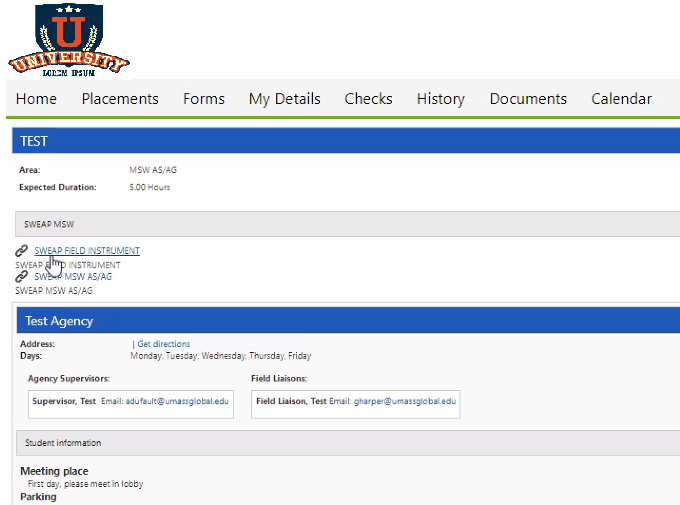Open the Documents menu
This screenshot has height=505, width=680.
528,99
